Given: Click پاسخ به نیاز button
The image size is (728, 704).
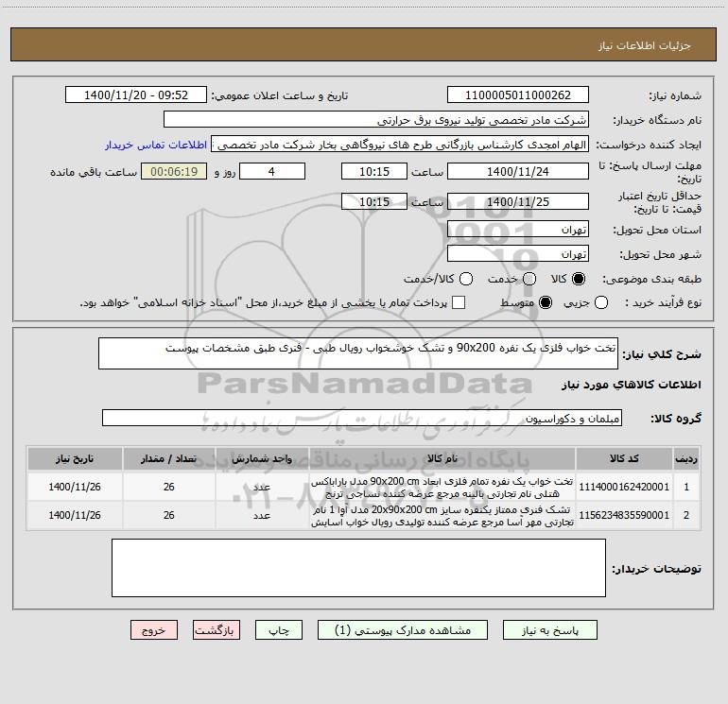Looking at the screenshot, I should (549, 630).
